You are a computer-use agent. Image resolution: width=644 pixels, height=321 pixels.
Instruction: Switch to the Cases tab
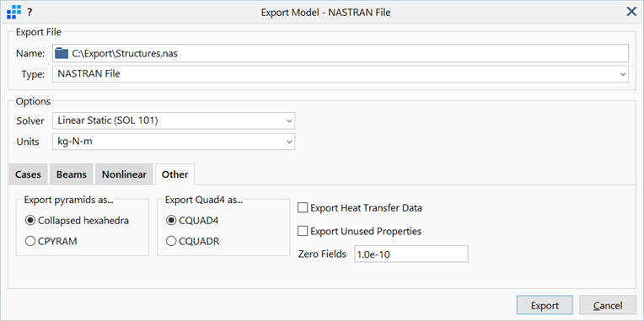click(29, 174)
